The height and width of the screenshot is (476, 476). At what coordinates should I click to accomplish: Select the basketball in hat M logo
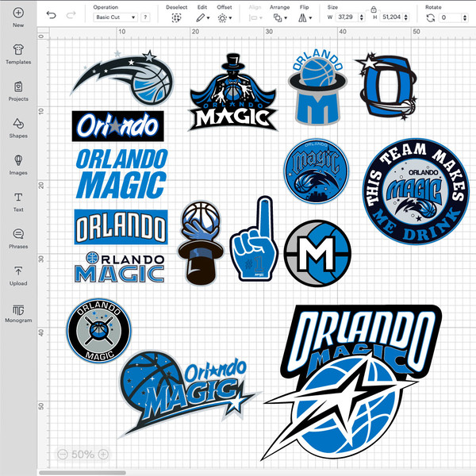[x=317, y=88]
